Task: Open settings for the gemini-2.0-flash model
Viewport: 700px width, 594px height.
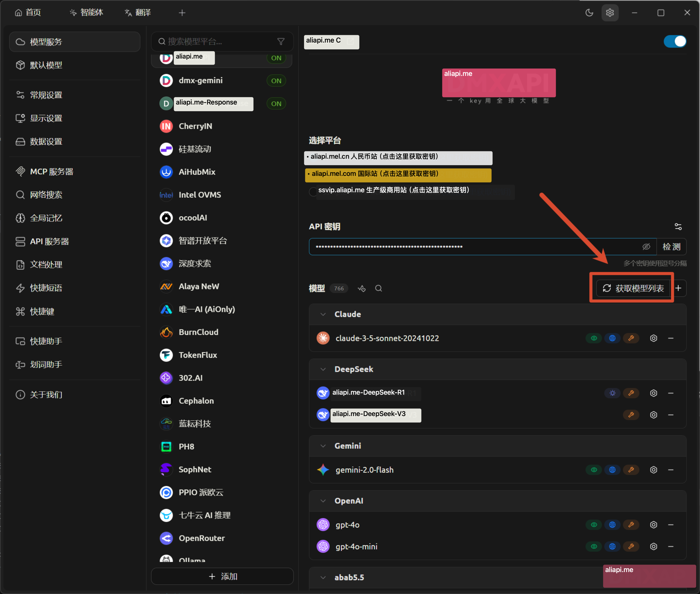Action: [x=654, y=470]
